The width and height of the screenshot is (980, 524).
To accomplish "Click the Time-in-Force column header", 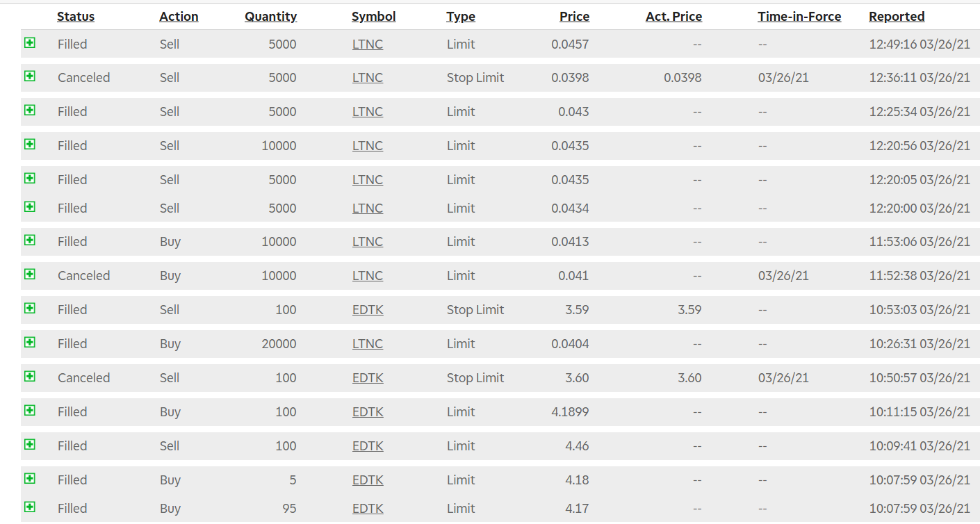I will [799, 17].
